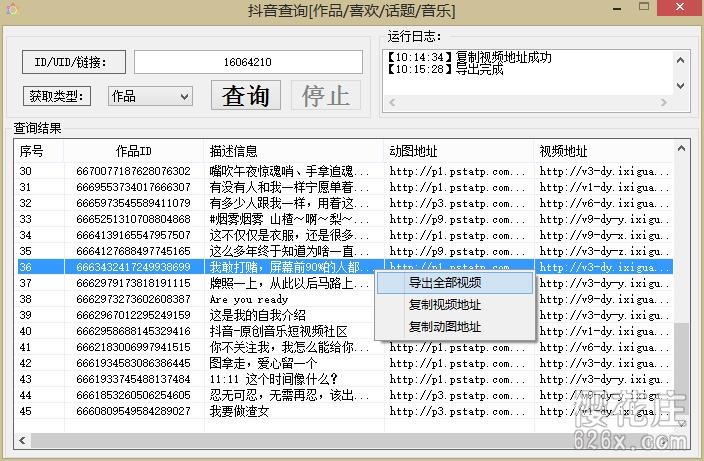Click video address in row 31
Screen dimensions: 704x461
click(604, 187)
